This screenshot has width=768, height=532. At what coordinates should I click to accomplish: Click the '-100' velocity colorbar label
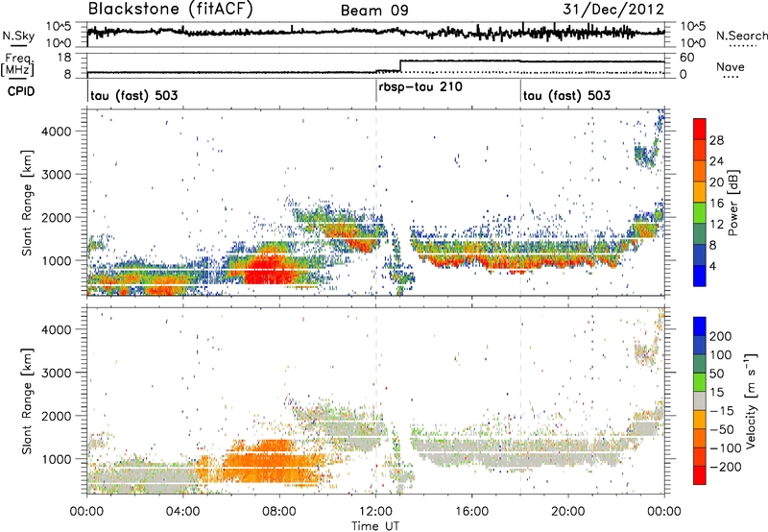coord(726,448)
